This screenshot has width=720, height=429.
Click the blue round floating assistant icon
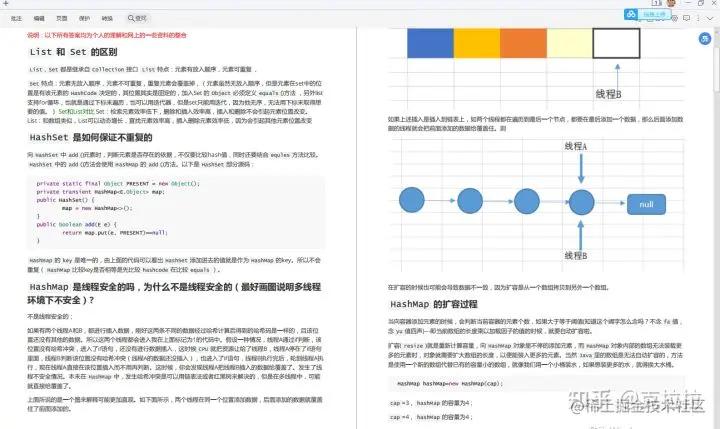(x=705, y=39)
